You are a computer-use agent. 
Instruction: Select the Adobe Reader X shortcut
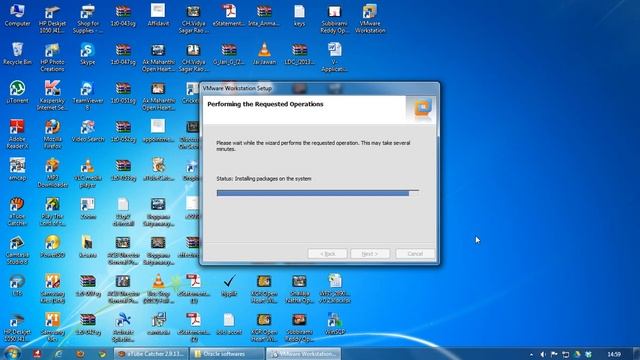pyautogui.click(x=17, y=134)
